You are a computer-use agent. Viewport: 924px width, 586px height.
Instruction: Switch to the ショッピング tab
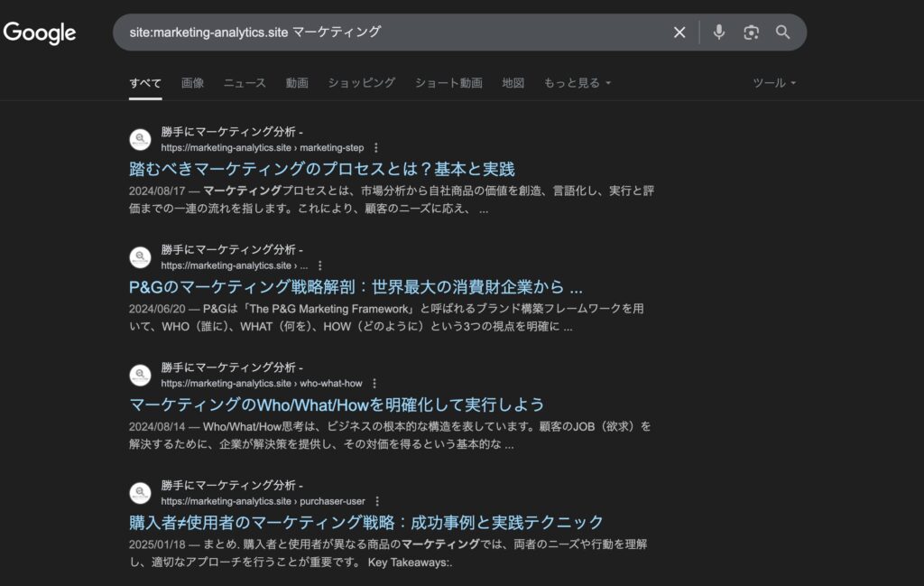point(361,83)
